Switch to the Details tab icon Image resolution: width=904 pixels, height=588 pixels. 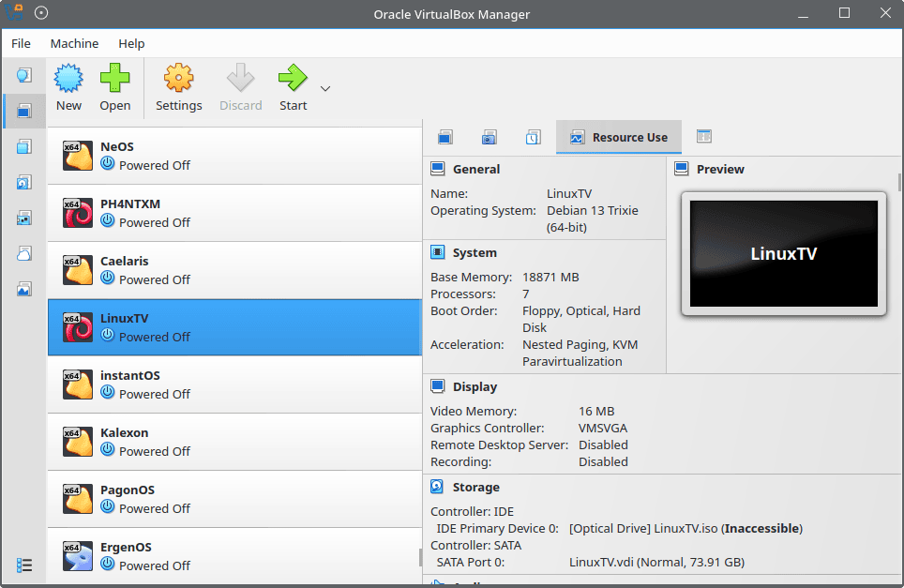pos(445,137)
